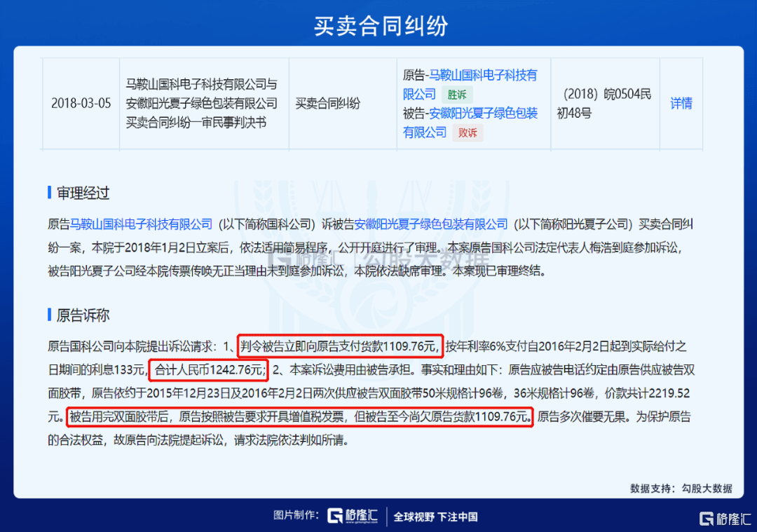Click the red 败诉 tag
Image resolution: width=757 pixels, height=532 pixels.
(x=468, y=132)
